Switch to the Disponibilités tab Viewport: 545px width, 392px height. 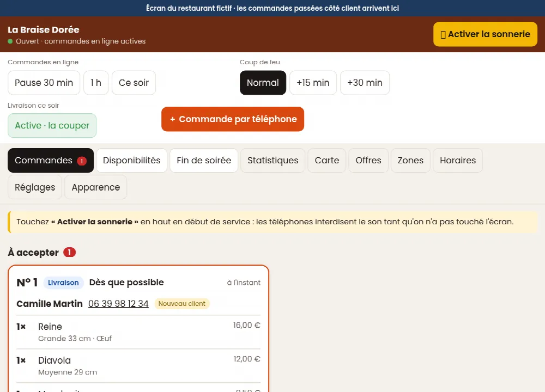click(x=132, y=161)
